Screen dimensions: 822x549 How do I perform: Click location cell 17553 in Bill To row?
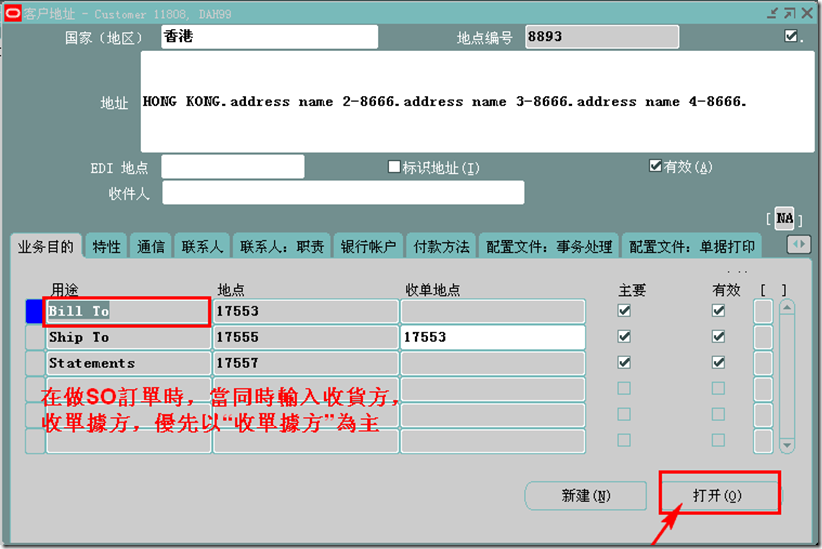(x=306, y=311)
